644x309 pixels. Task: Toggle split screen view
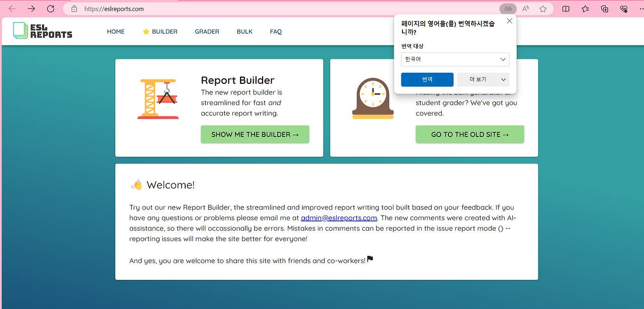(x=566, y=9)
